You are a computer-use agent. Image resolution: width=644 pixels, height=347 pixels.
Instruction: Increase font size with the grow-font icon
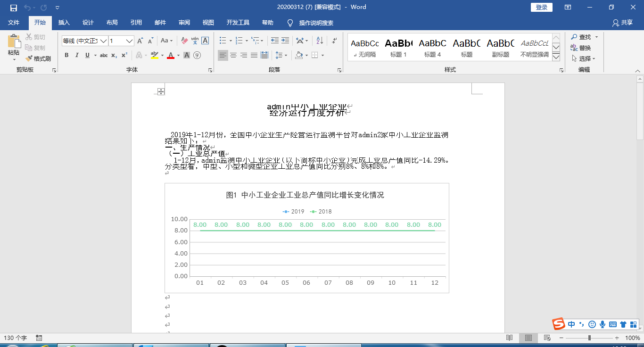point(140,41)
